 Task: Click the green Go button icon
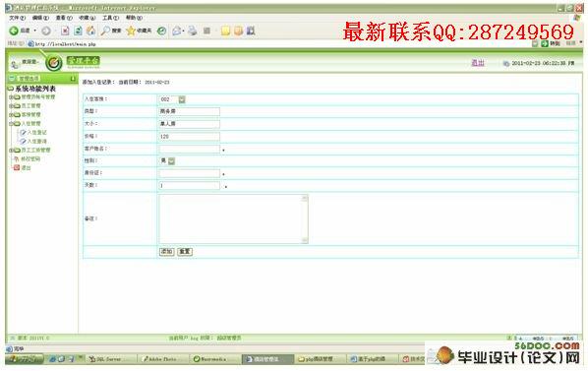[x=545, y=44]
